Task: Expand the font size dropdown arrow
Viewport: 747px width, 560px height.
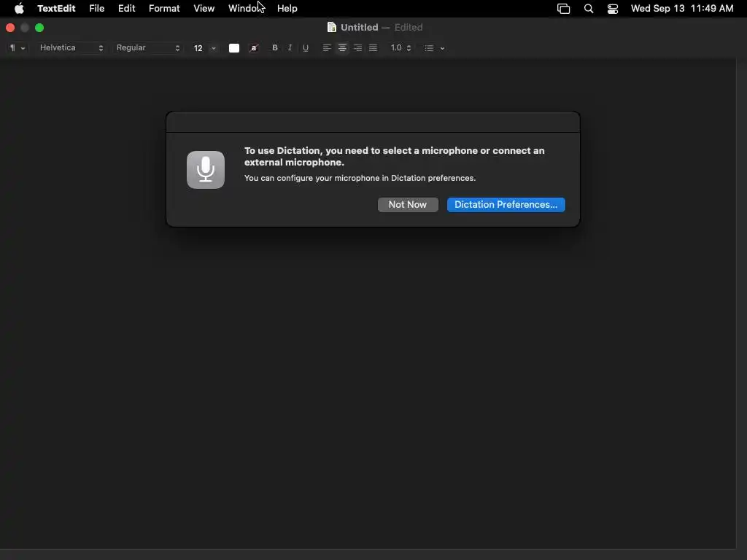Action: coord(214,48)
